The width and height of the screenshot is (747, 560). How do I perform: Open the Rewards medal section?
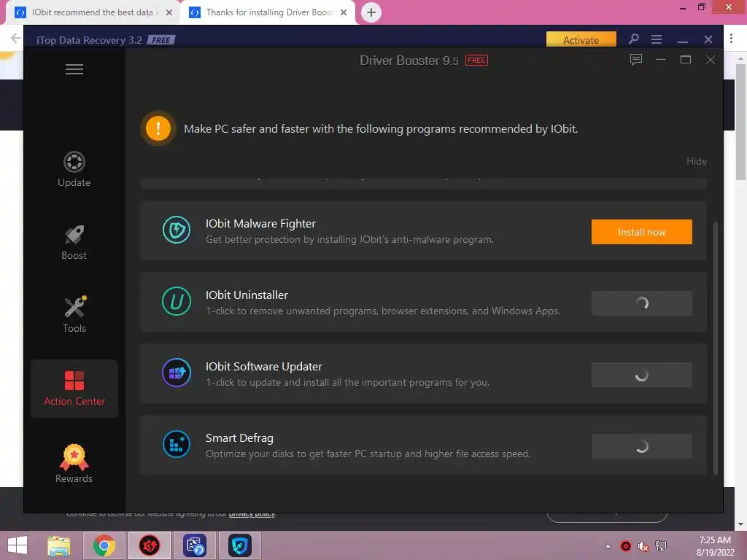click(x=74, y=464)
